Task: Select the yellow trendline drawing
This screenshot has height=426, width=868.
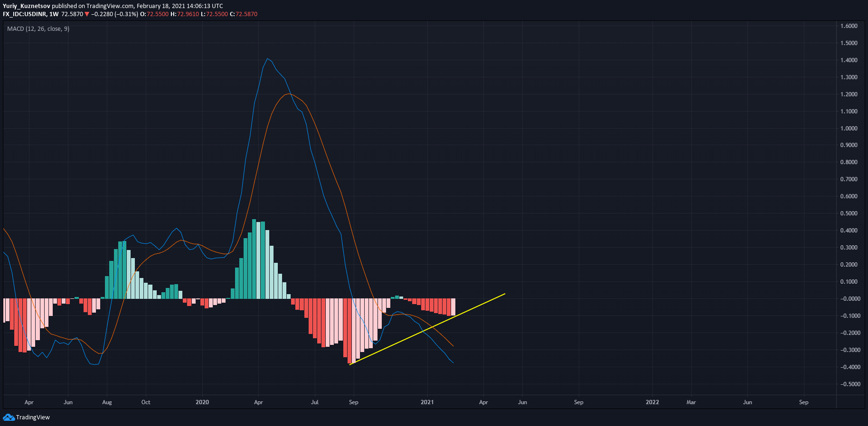Action: click(x=427, y=329)
